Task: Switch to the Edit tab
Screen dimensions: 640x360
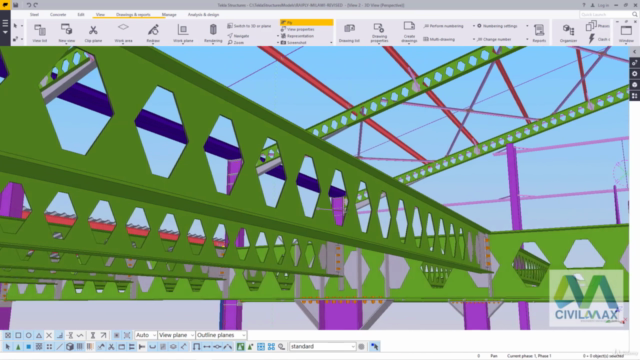Action: (x=81, y=14)
